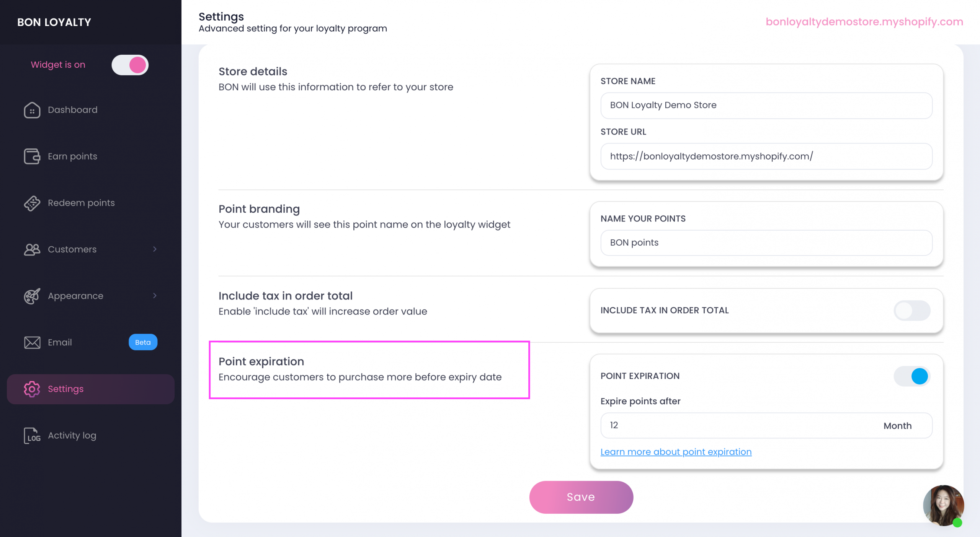Screen dimensions: 980x537
Task: Click the Dashboard home icon
Action: point(32,110)
